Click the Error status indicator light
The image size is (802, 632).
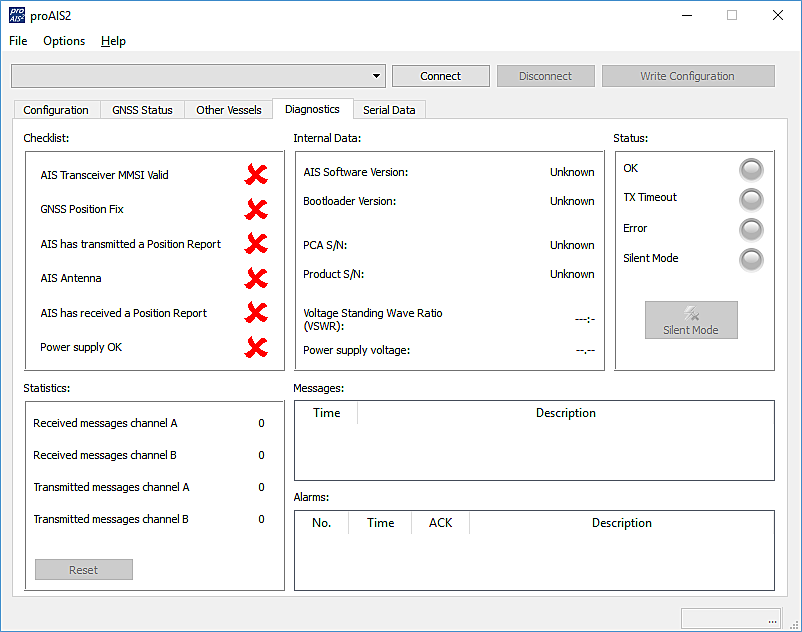click(x=751, y=230)
